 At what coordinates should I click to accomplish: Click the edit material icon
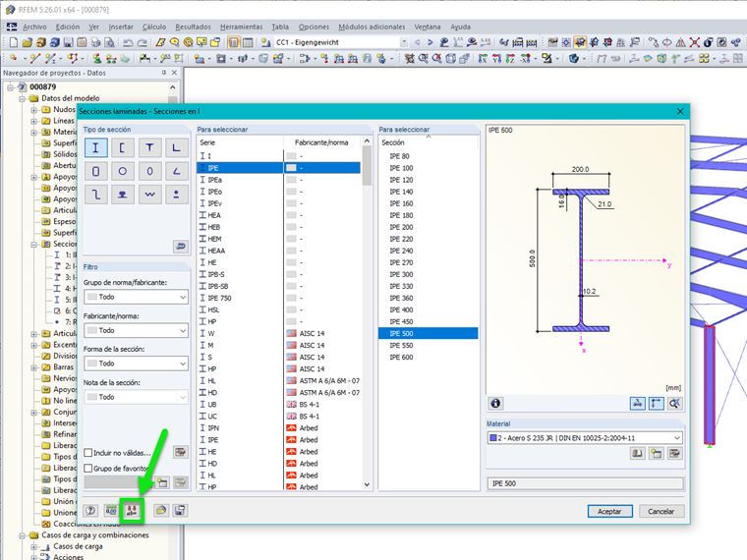675,453
